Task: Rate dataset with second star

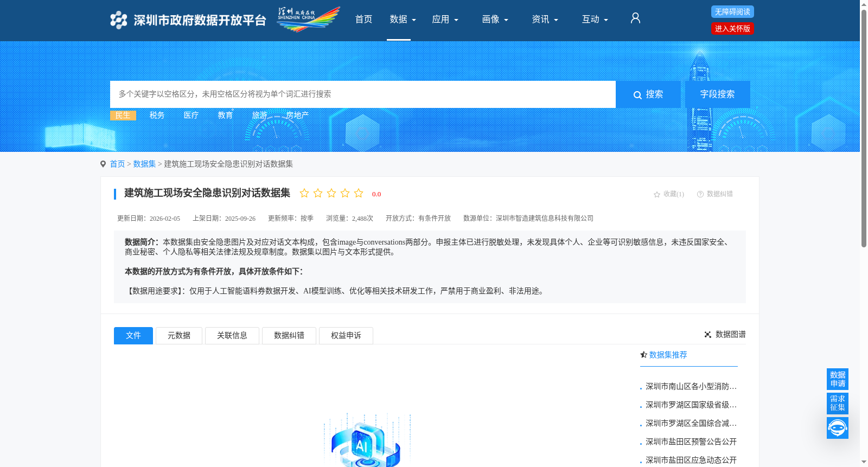Action: (318, 193)
